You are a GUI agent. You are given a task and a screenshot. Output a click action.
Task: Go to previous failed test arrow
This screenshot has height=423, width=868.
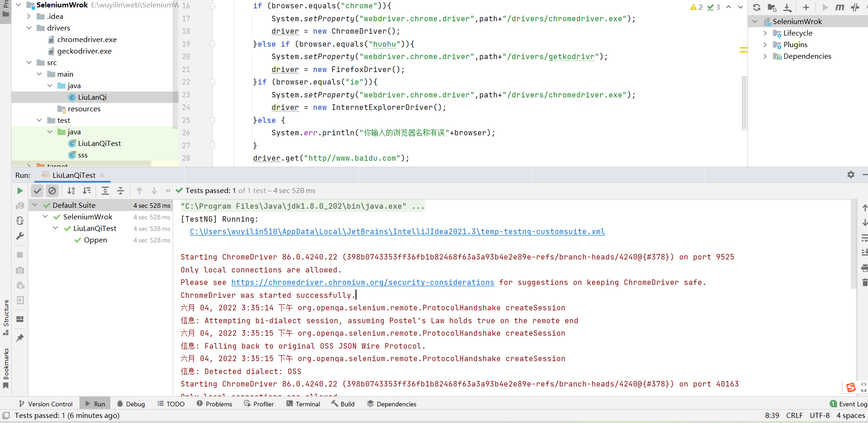[x=139, y=191]
